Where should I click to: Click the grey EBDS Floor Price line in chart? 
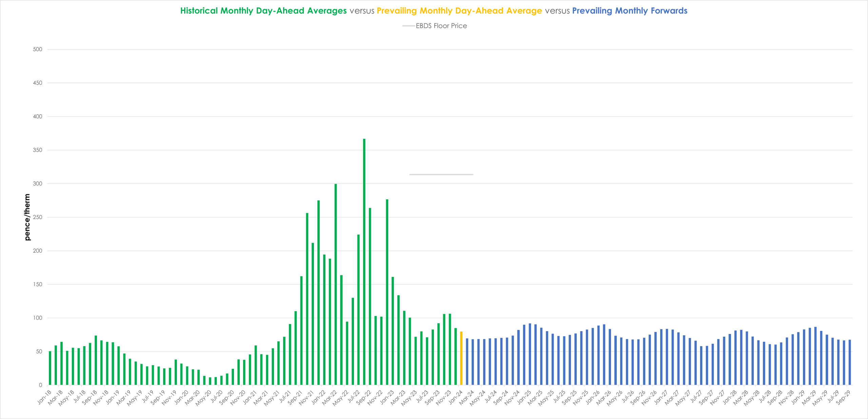(x=441, y=175)
